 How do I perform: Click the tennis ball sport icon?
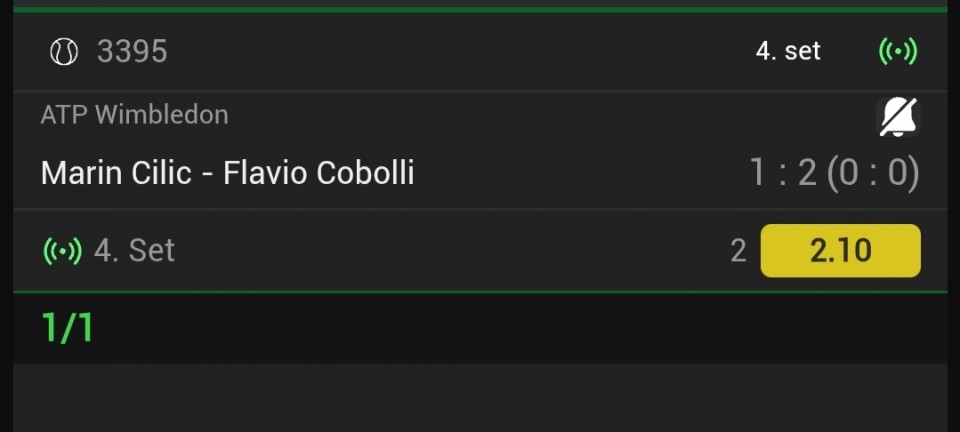64,51
